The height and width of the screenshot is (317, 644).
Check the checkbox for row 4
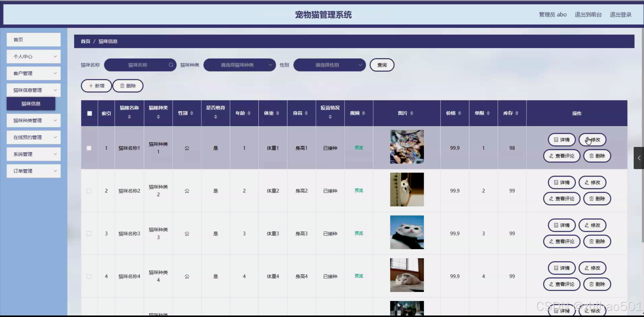(89, 276)
